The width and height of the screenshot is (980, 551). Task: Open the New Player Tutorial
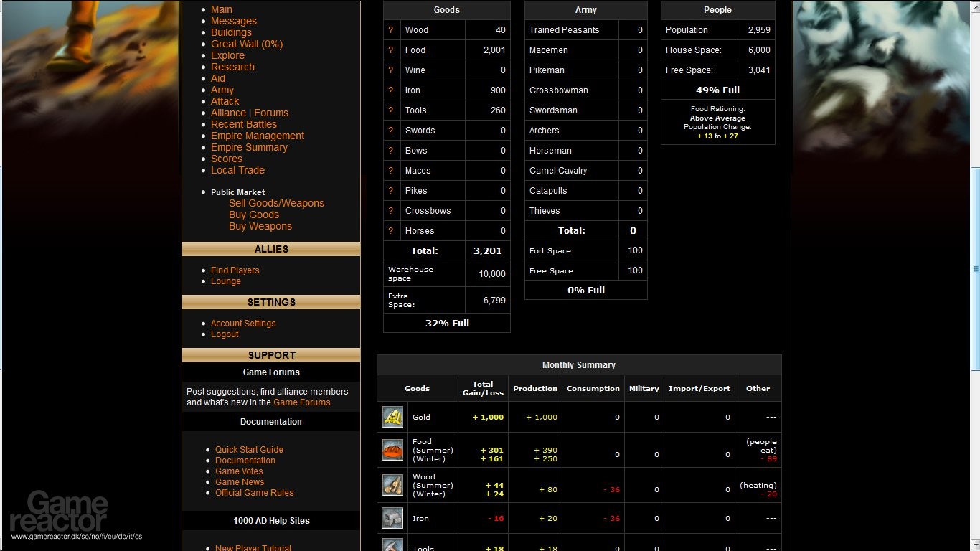[253, 547]
